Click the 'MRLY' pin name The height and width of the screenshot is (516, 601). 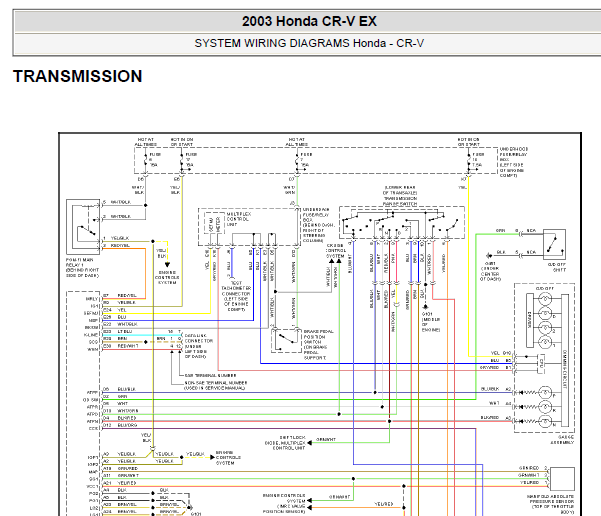(92, 299)
